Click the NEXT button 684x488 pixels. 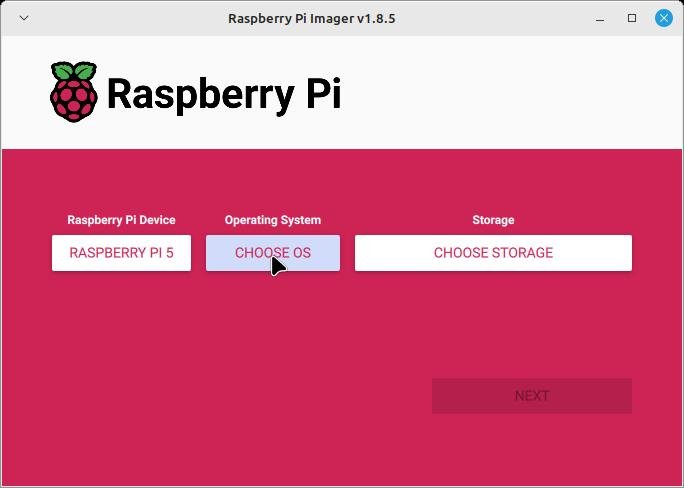tap(532, 396)
